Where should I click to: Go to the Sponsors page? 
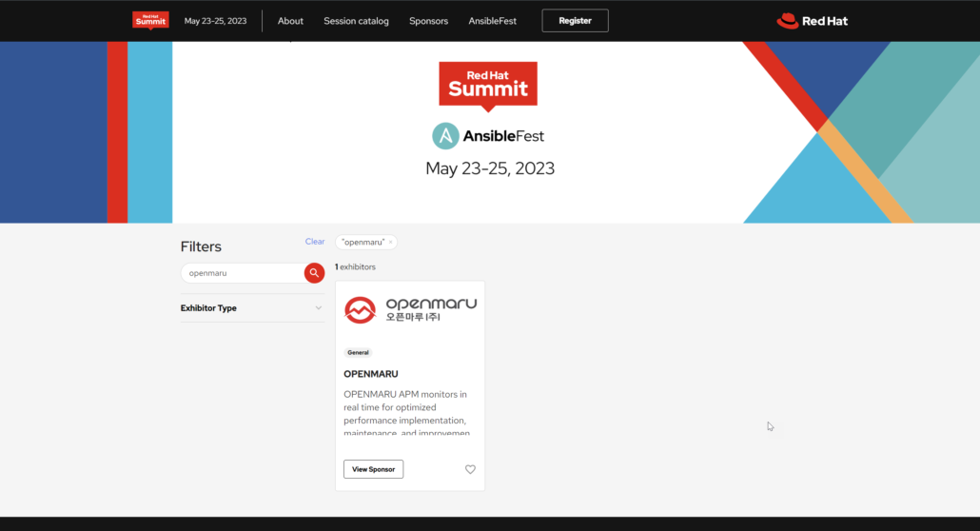click(429, 21)
